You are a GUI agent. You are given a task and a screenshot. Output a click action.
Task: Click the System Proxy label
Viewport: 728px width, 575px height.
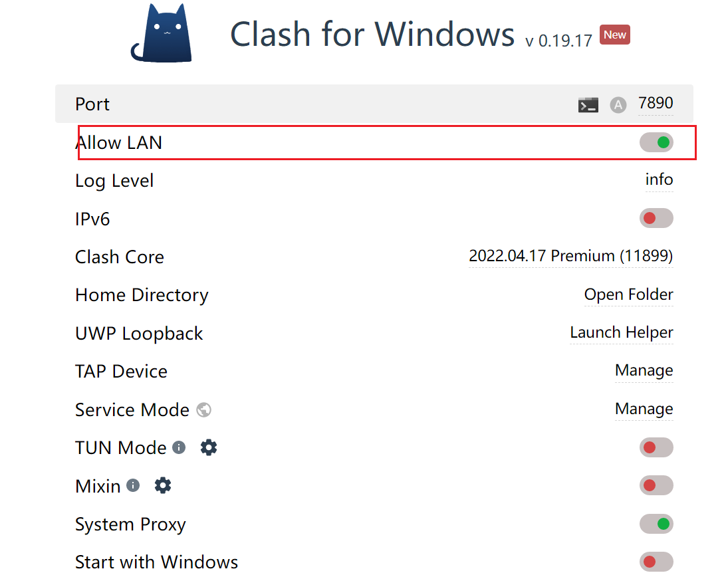pos(130,525)
